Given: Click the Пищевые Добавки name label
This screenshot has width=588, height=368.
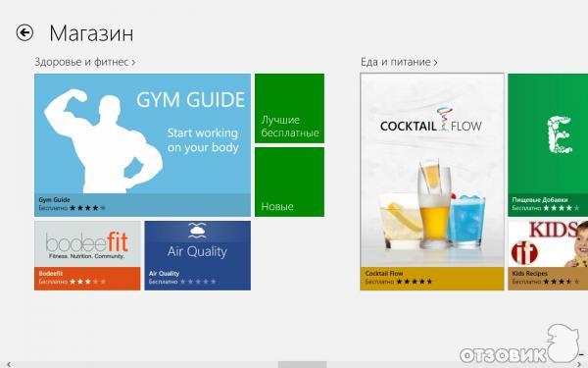Looking at the screenshot, I should (x=540, y=200).
